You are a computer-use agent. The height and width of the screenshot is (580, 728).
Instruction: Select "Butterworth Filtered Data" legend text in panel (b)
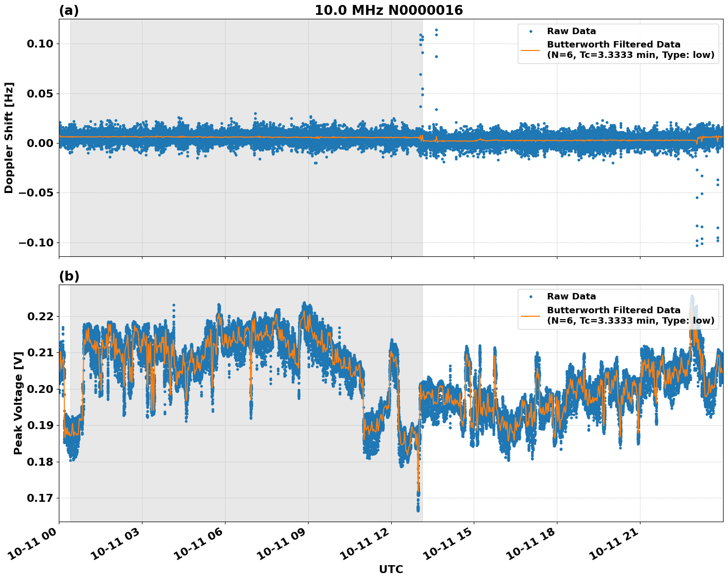(613, 310)
